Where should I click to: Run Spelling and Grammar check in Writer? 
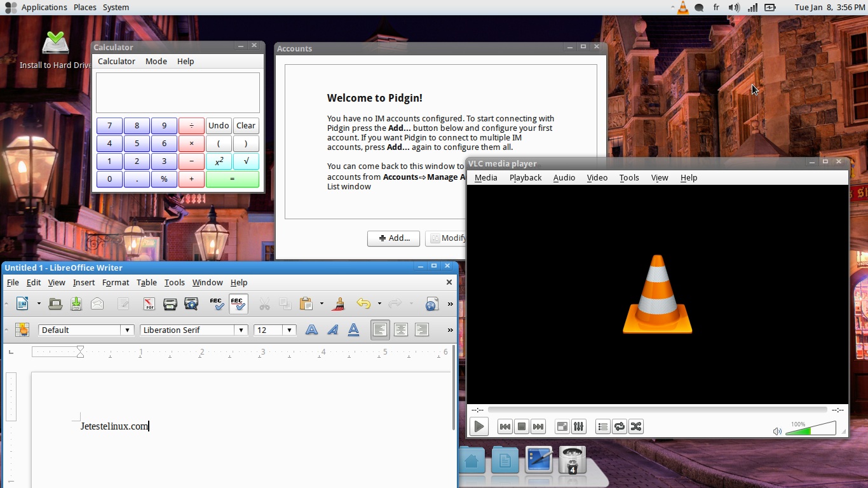[x=217, y=304]
